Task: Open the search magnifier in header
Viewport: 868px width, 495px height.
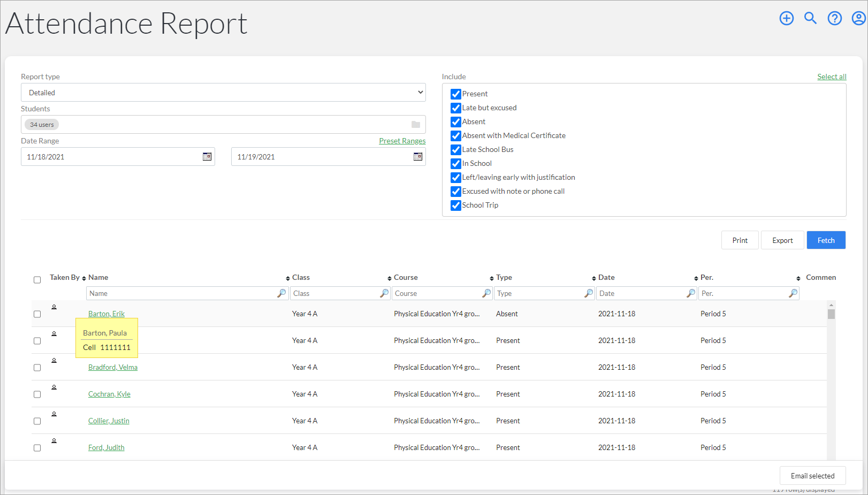Action: [x=810, y=18]
